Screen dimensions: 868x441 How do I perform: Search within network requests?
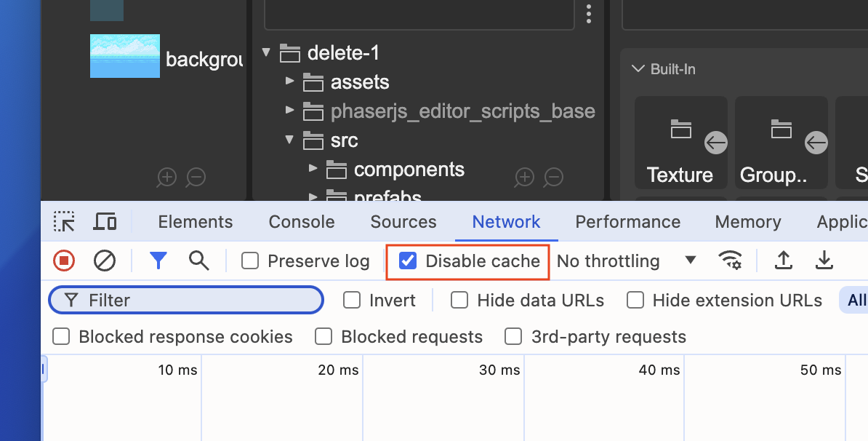(x=199, y=261)
